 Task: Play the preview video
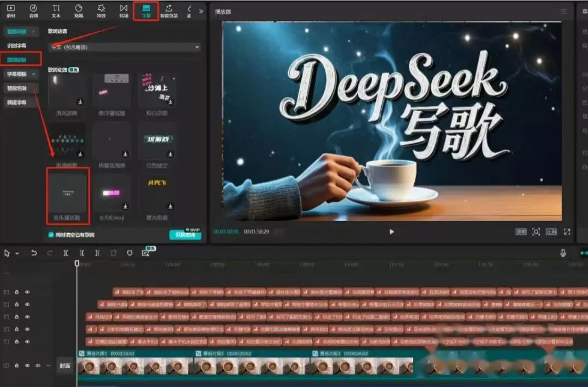click(x=392, y=232)
